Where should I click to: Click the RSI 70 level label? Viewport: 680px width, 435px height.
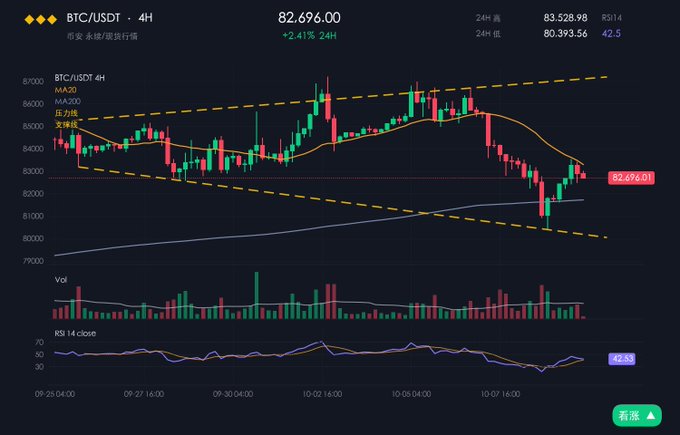(x=39, y=343)
